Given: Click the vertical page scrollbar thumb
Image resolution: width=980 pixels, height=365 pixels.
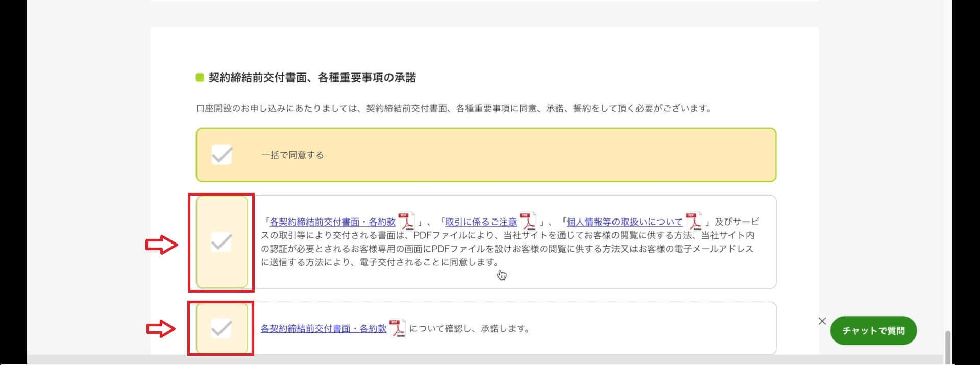Looking at the screenshot, I should 948,346.
